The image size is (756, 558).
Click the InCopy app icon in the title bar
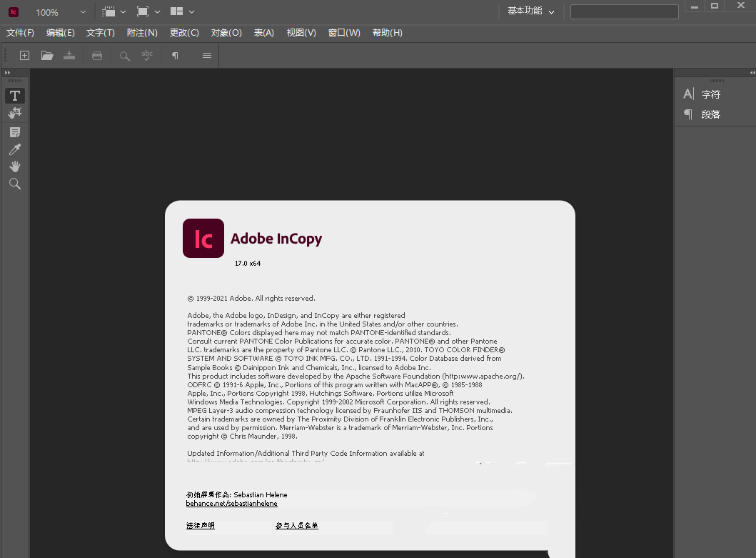tap(14, 11)
